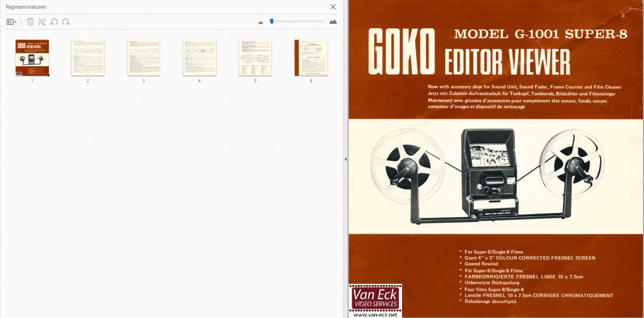Open the thumbnail options dropdown menu
The height and width of the screenshot is (318, 644).
[11, 22]
